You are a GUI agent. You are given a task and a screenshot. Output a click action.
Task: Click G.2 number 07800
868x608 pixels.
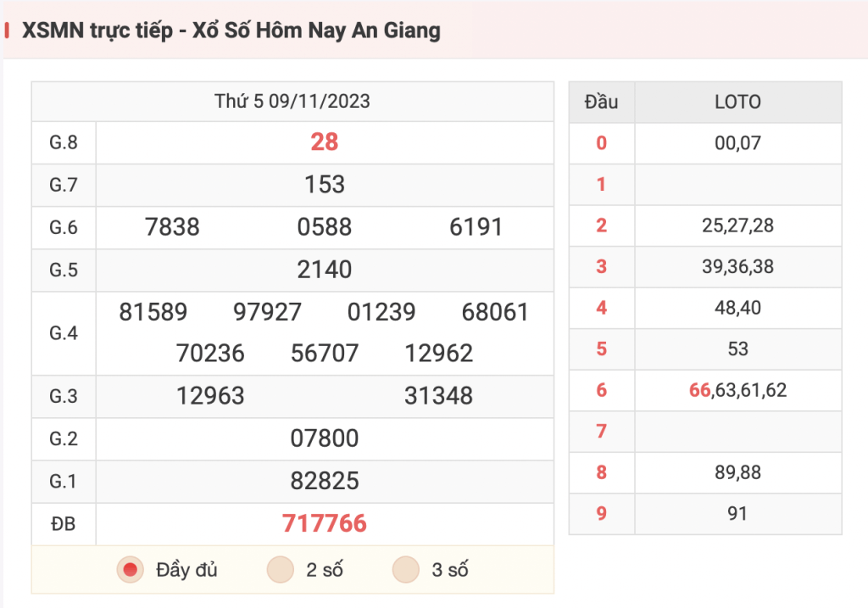tap(325, 438)
